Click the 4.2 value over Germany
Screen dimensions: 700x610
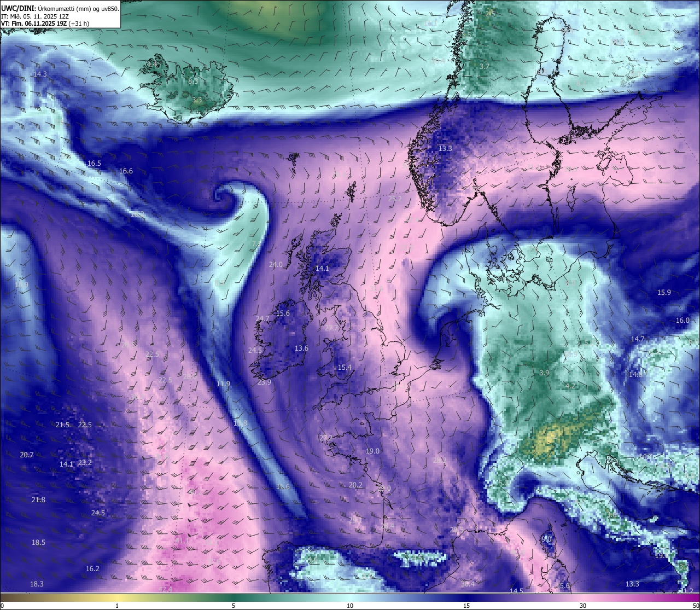pos(570,386)
